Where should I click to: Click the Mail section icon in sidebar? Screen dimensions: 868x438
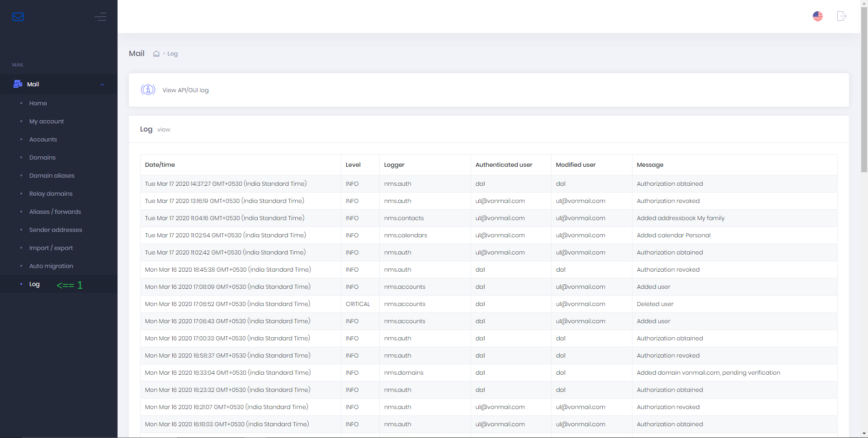pos(18,84)
